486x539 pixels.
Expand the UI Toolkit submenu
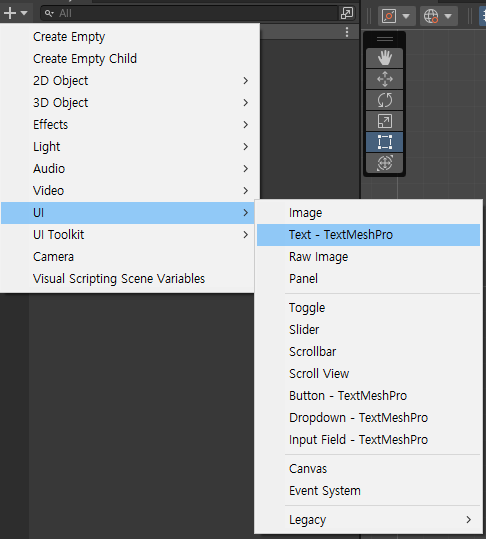click(x=128, y=235)
